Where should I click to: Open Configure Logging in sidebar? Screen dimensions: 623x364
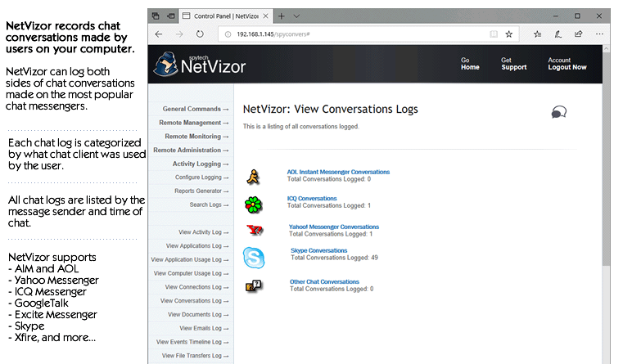click(202, 177)
